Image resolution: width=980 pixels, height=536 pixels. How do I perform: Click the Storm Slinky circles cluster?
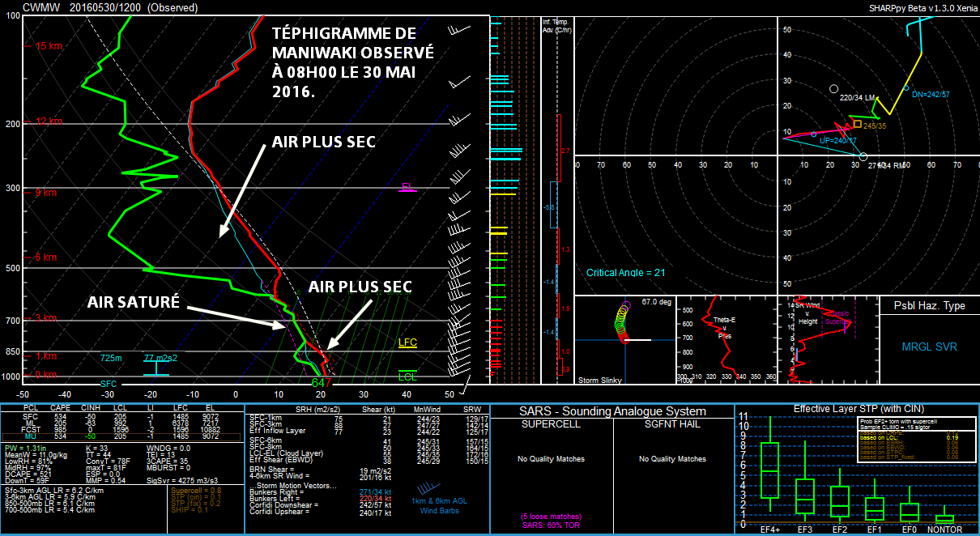click(623, 321)
